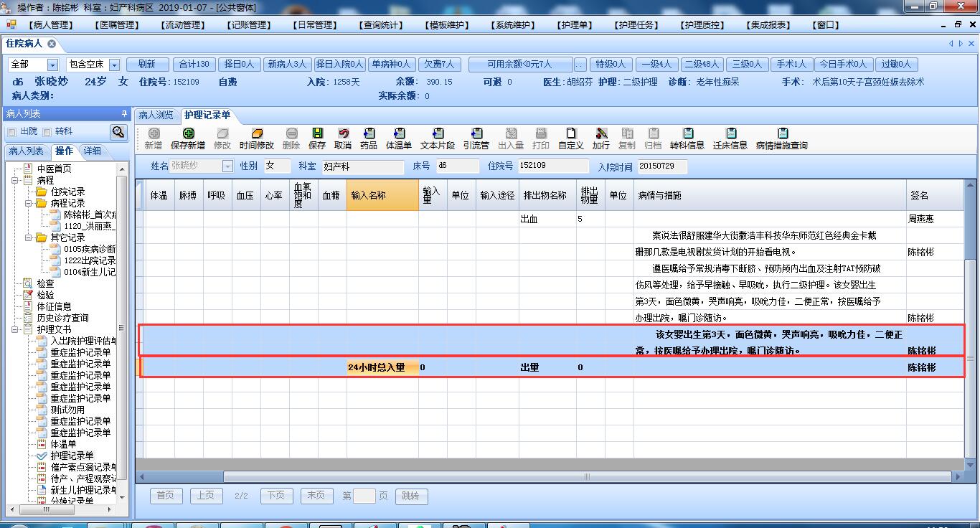Open the 包含空床 dropdown
The width and height of the screenshot is (980, 528).
tap(115, 65)
